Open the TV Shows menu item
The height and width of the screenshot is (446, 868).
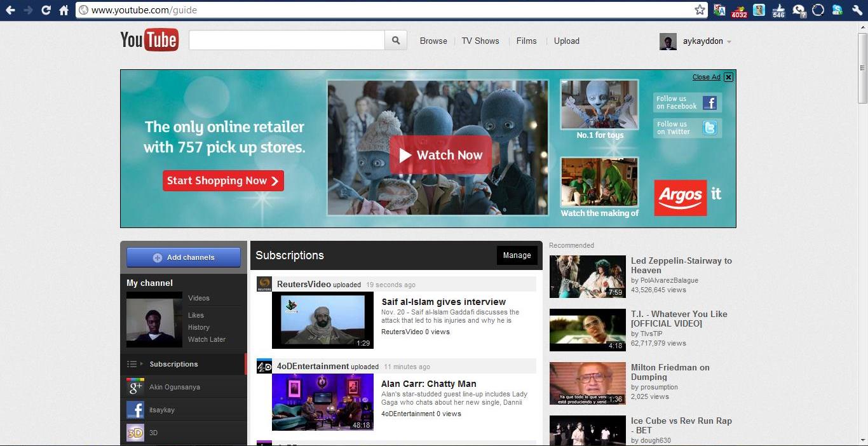pos(480,41)
